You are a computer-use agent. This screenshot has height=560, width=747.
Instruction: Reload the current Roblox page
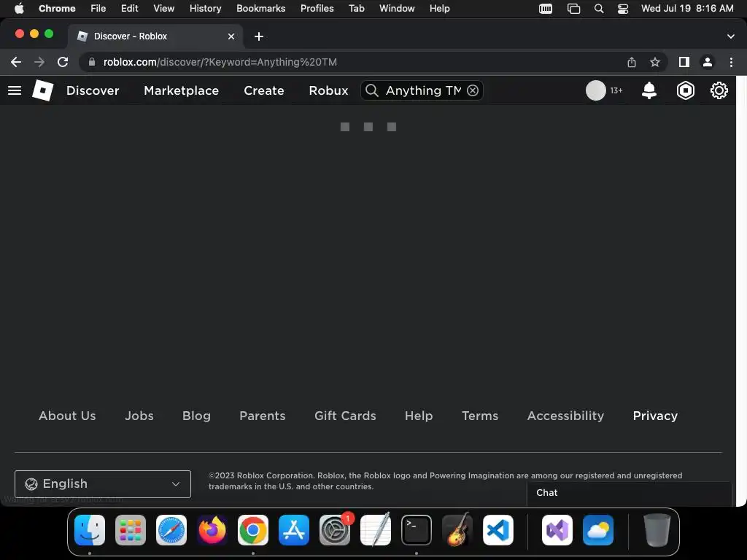(x=63, y=62)
